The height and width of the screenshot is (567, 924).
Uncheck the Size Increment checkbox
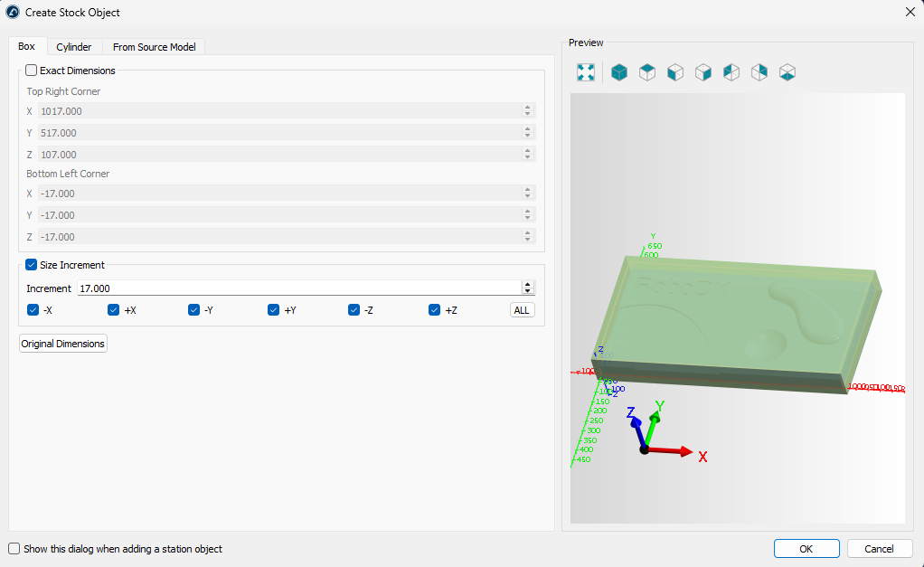click(x=32, y=265)
